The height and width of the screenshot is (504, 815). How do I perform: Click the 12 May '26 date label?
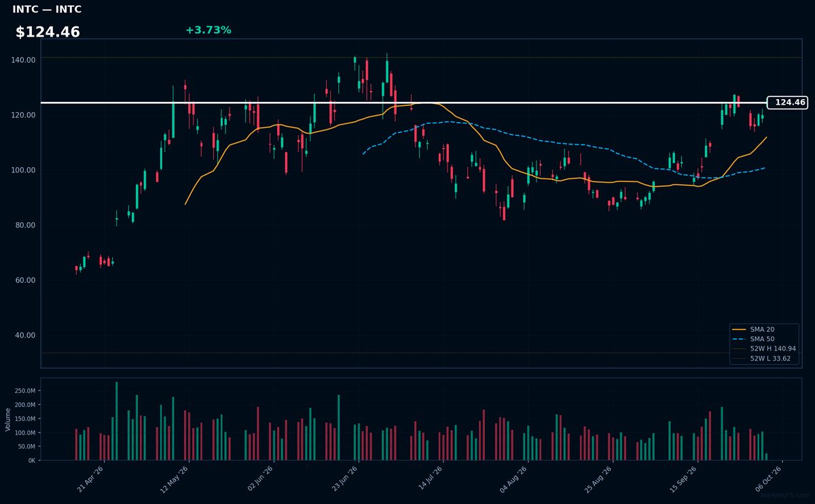pos(175,480)
